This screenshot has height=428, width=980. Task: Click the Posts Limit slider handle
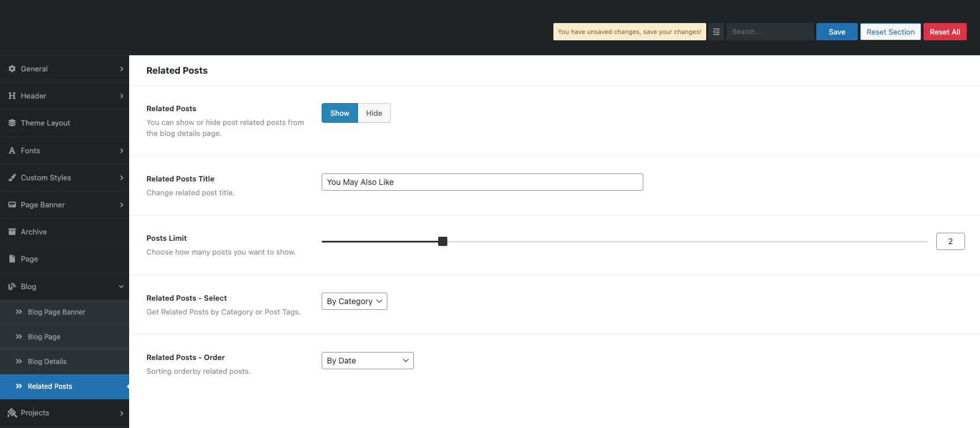(x=443, y=241)
